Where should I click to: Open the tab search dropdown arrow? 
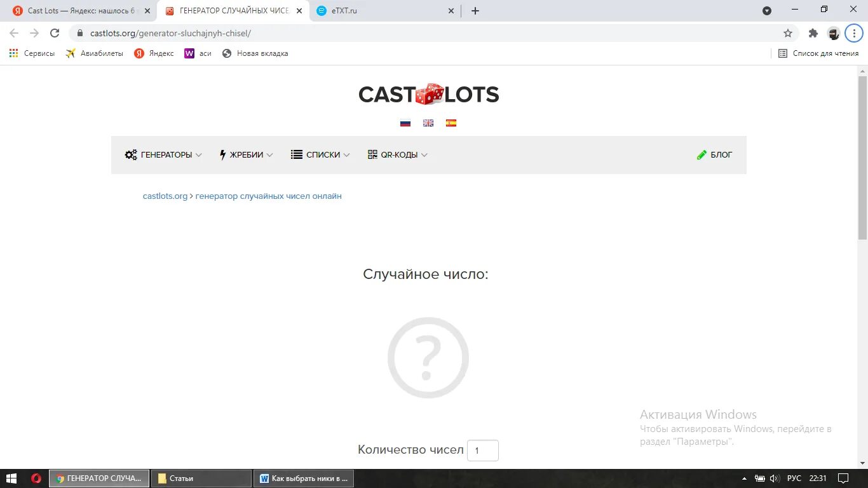click(767, 11)
